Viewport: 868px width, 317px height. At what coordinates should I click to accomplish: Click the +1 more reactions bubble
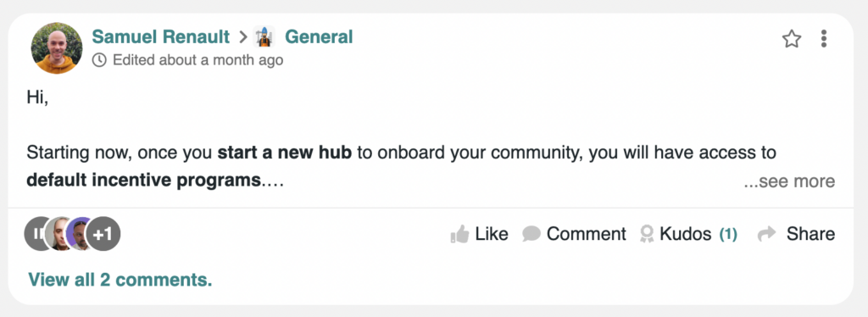pos(103,234)
